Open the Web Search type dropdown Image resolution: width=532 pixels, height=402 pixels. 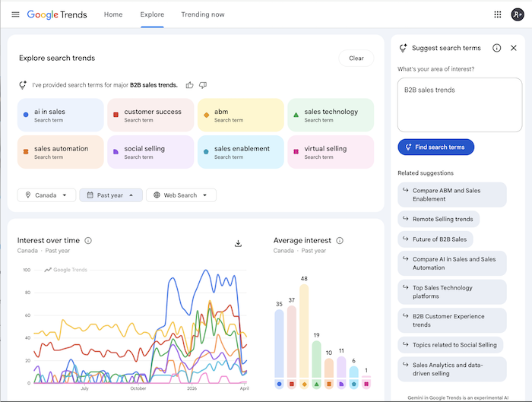coord(181,195)
